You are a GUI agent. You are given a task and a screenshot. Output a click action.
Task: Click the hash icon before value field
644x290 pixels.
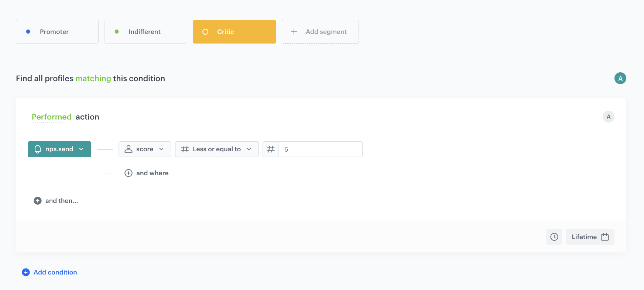[x=271, y=149]
